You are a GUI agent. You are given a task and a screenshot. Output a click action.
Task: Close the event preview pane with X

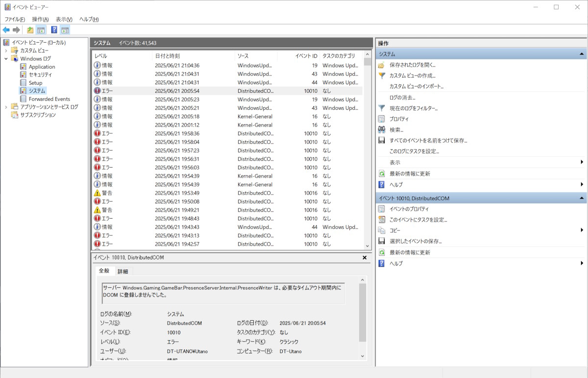tap(365, 257)
